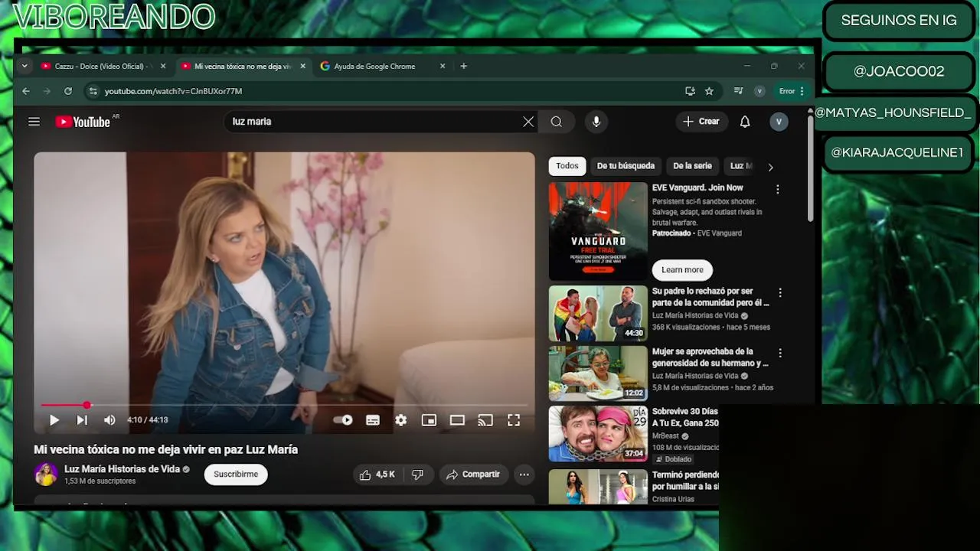This screenshot has width=980, height=551.
Task: Toggle autoplay switch in player
Action: click(x=343, y=420)
